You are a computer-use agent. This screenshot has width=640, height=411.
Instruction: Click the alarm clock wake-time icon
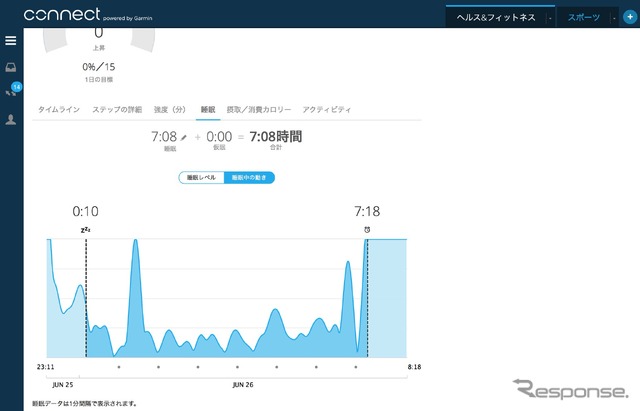pos(367,230)
